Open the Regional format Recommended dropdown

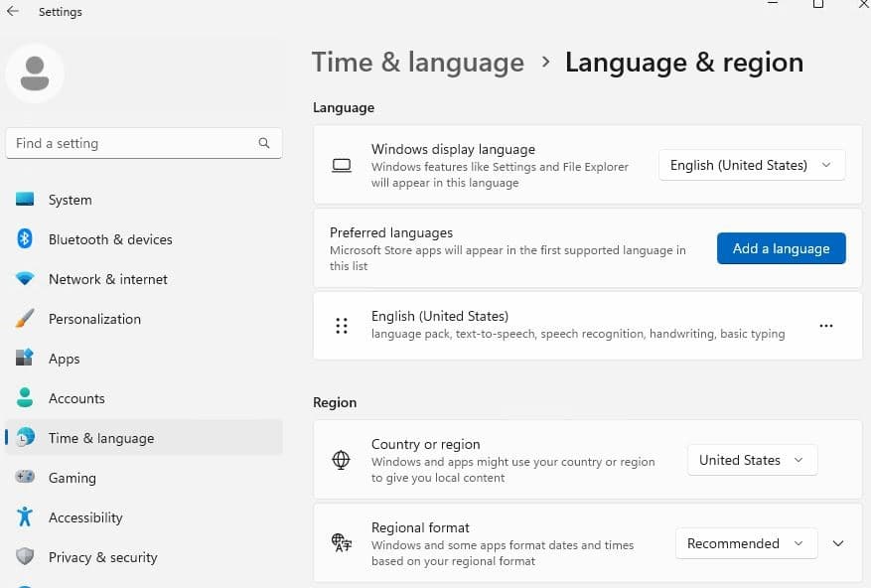point(746,543)
